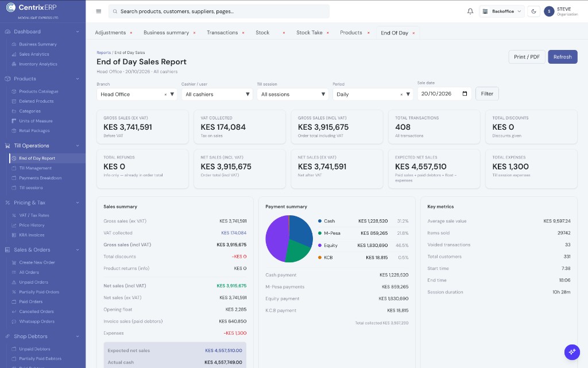The height and width of the screenshot is (368, 588).
Task: Click the payment summary pie chart
Action: coord(289,239)
